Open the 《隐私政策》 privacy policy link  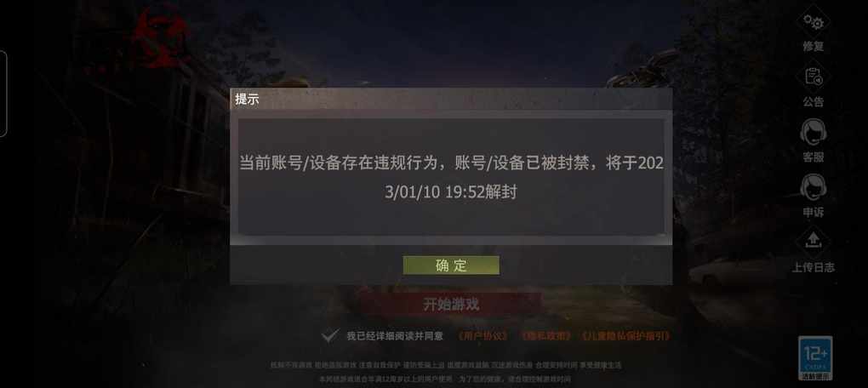545,336
